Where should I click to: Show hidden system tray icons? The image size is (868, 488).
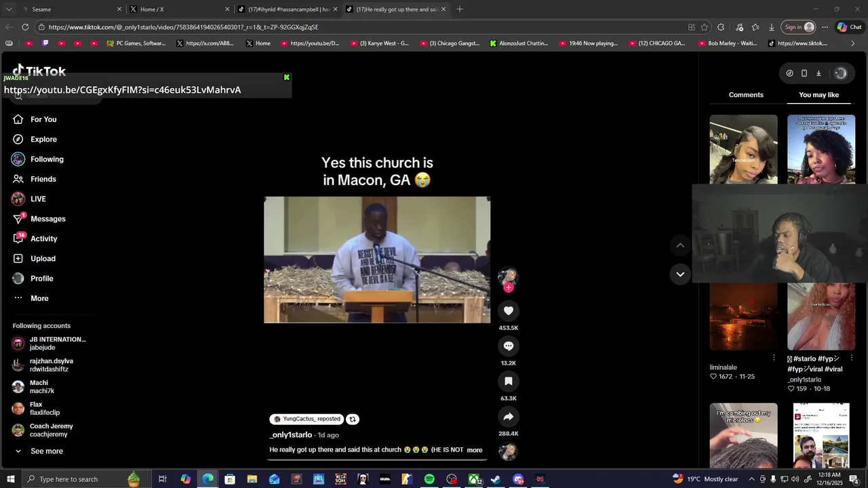751,479
